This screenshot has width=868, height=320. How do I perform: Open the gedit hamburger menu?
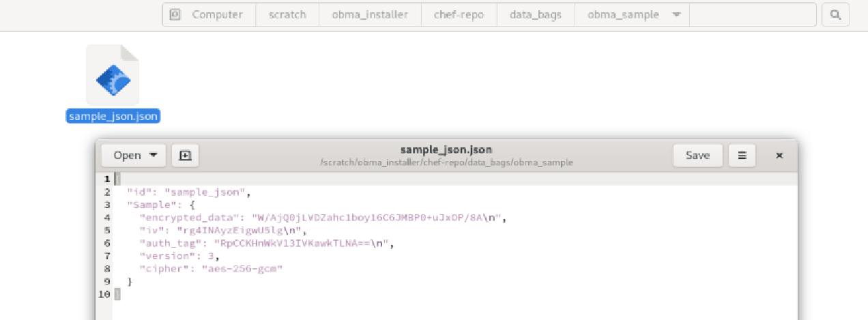click(742, 156)
